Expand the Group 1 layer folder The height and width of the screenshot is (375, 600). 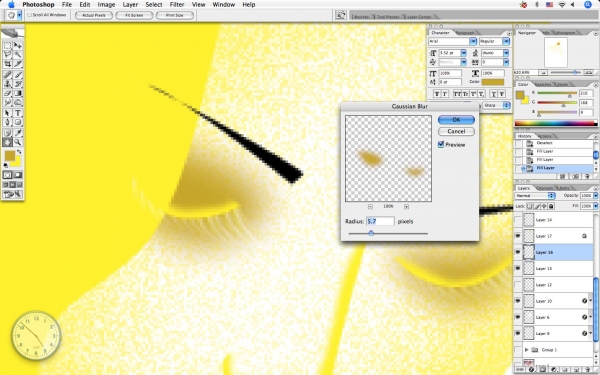click(527, 350)
